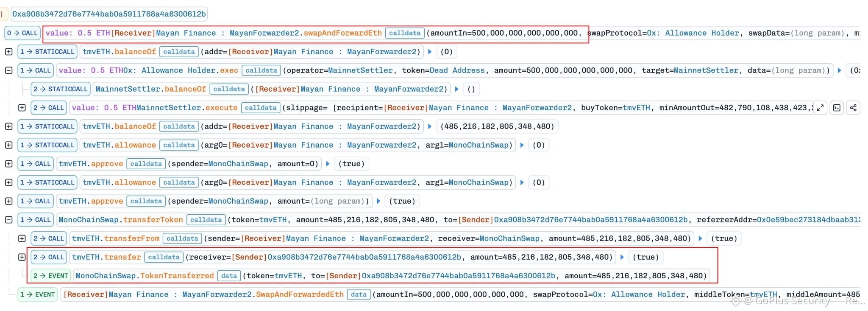Click return value (485,216,182,805,348,480)
Screen dimensions: 868x311
pyautogui.click(x=498, y=126)
